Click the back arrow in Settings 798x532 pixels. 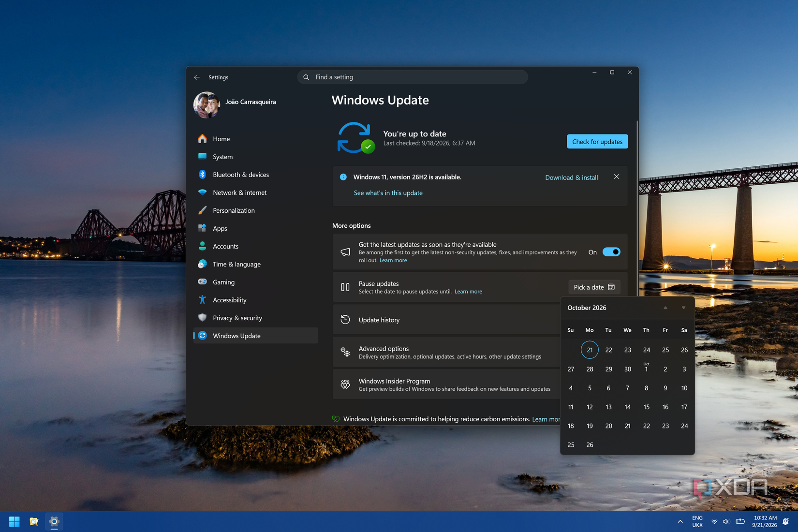tap(197, 77)
